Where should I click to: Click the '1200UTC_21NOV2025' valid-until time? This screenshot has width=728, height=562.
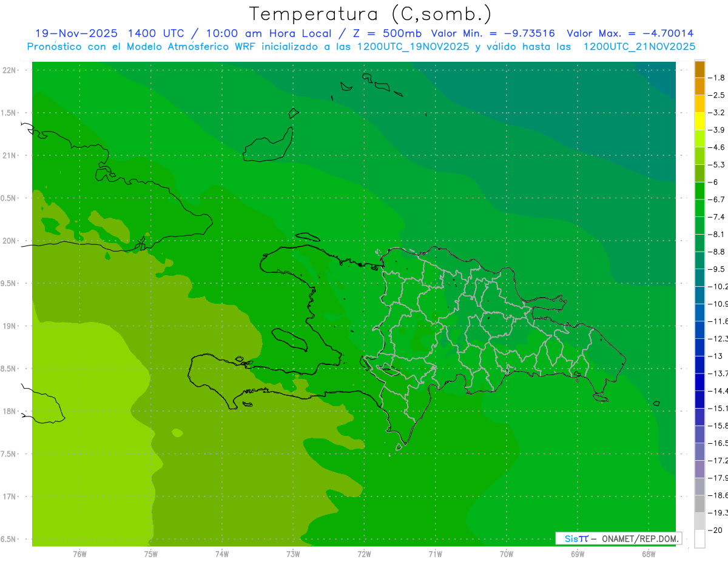pos(639,47)
